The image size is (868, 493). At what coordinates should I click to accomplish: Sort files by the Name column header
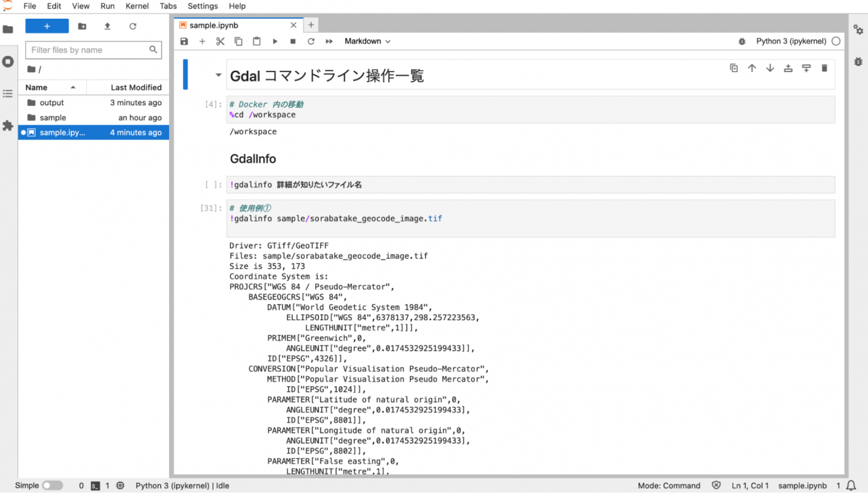point(51,87)
